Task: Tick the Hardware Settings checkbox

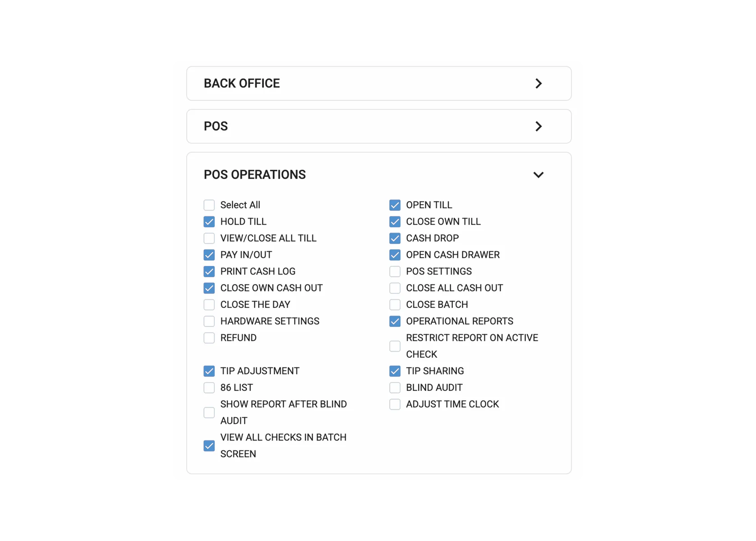Action: tap(209, 321)
